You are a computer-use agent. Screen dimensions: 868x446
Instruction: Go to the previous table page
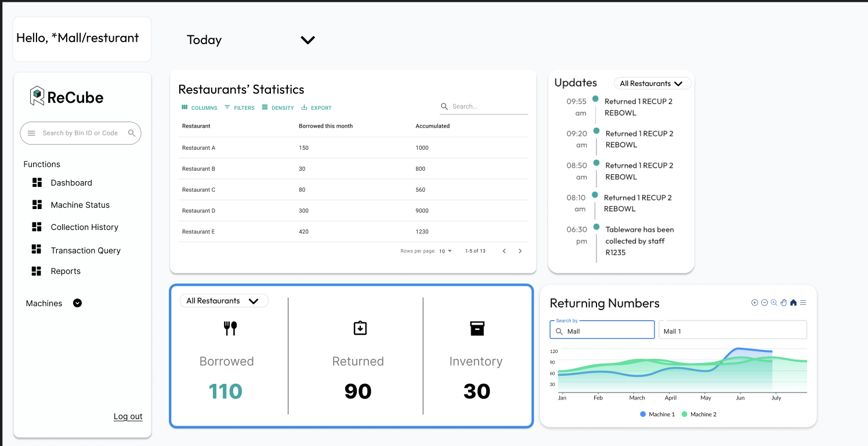pos(504,251)
